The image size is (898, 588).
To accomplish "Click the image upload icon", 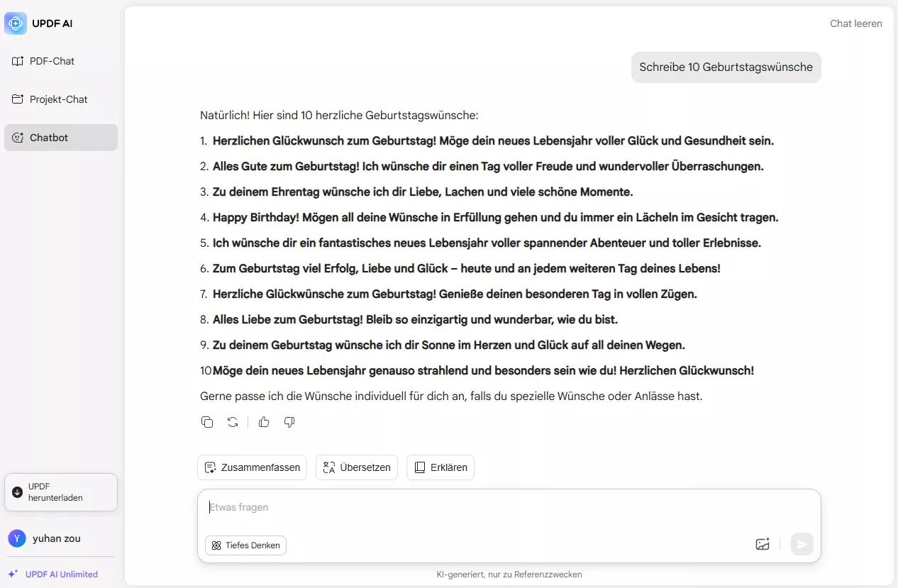I will (763, 544).
